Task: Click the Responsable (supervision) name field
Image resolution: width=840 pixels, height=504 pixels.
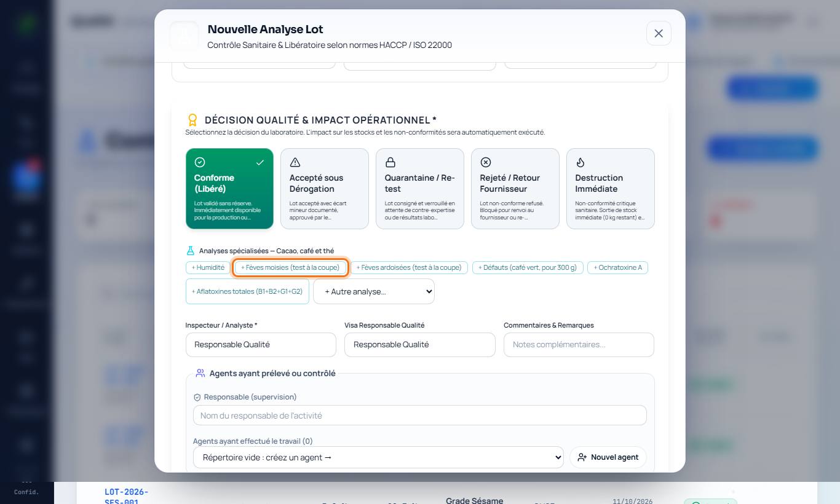Action: pyautogui.click(x=420, y=415)
